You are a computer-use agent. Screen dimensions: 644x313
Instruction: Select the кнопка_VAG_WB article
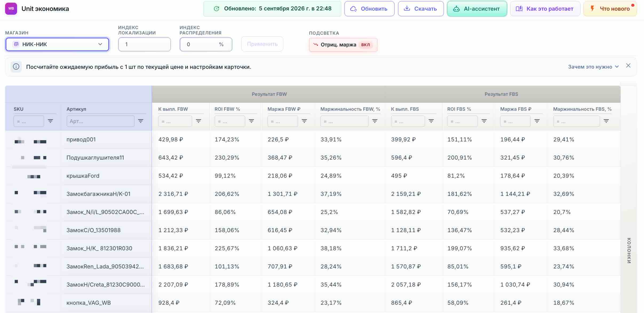pos(89,303)
